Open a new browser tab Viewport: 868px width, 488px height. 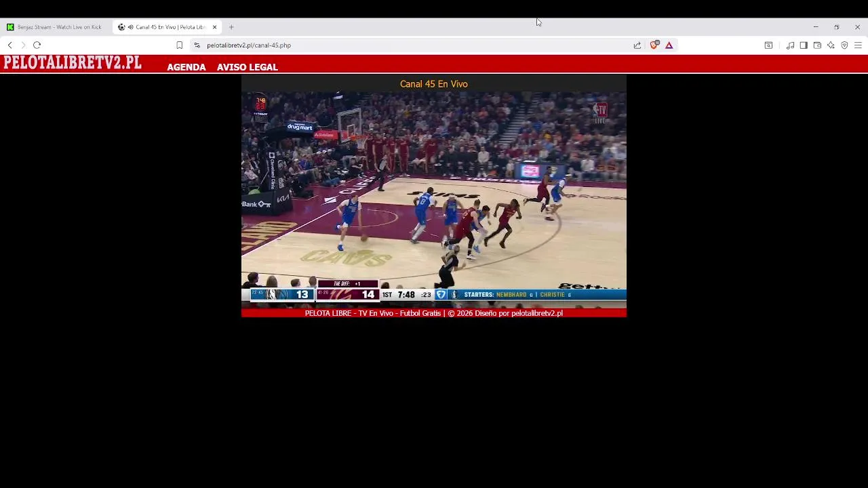coord(231,27)
